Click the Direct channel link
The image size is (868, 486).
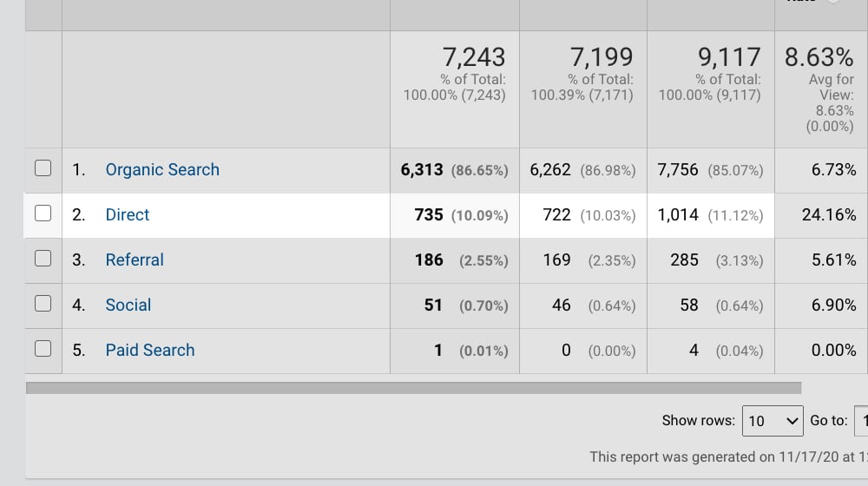pos(128,215)
